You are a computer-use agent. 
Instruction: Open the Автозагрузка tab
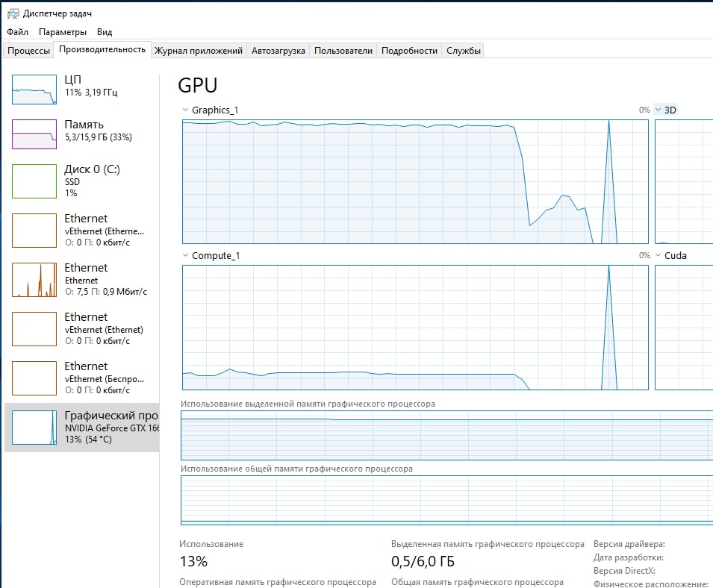(x=278, y=51)
